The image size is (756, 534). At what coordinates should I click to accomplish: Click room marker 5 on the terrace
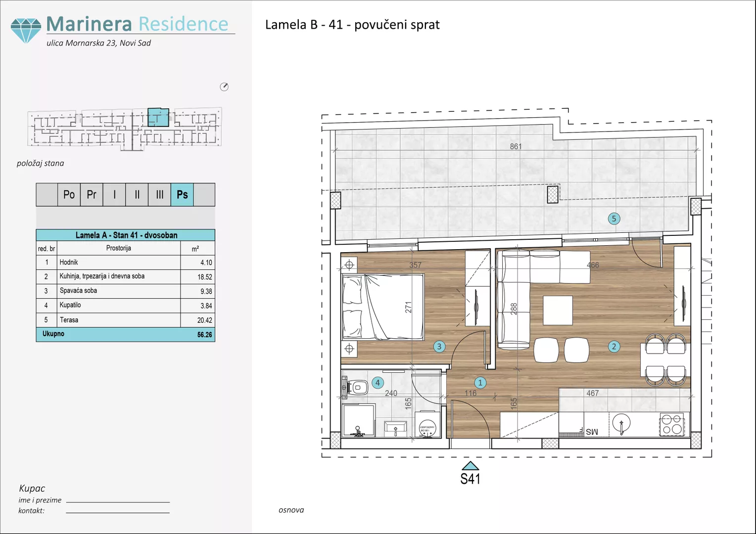pyautogui.click(x=614, y=219)
